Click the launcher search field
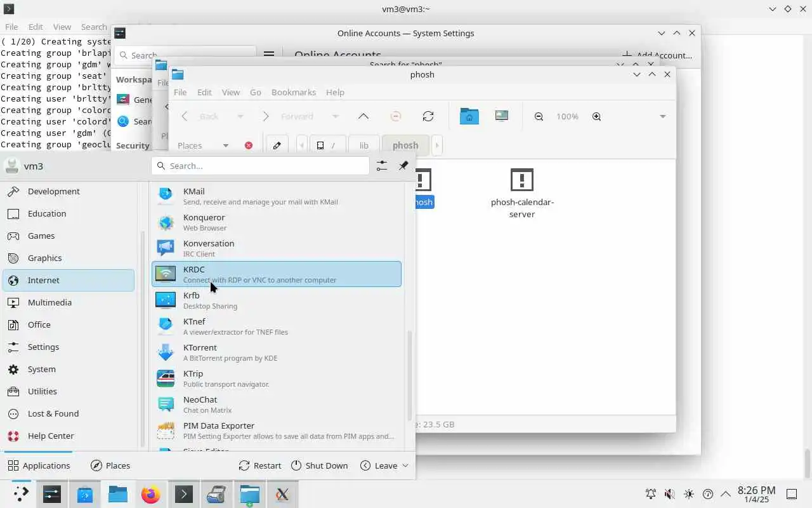The width and height of the screenshot is (812, 508). (x=260, y=166)
